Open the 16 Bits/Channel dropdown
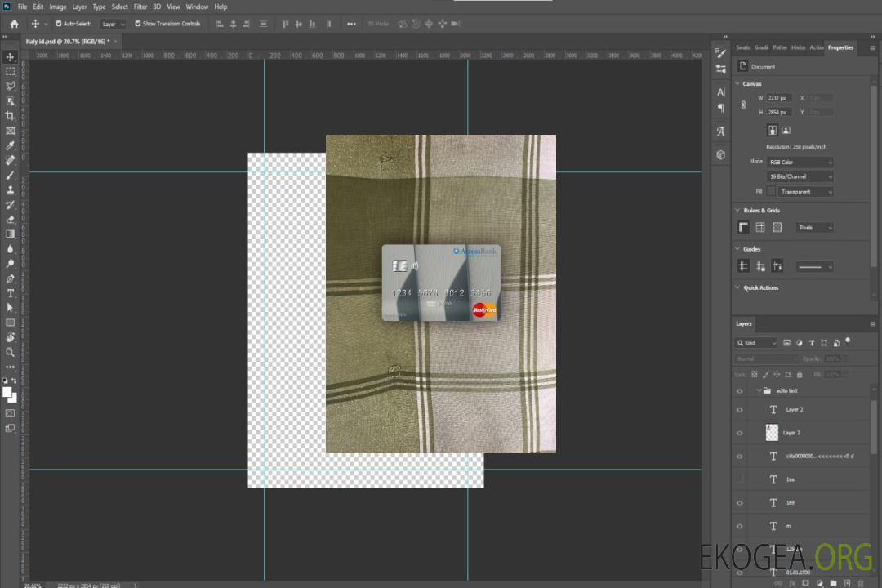The width and height of the screenshot is (882, 588). point(800,176)
